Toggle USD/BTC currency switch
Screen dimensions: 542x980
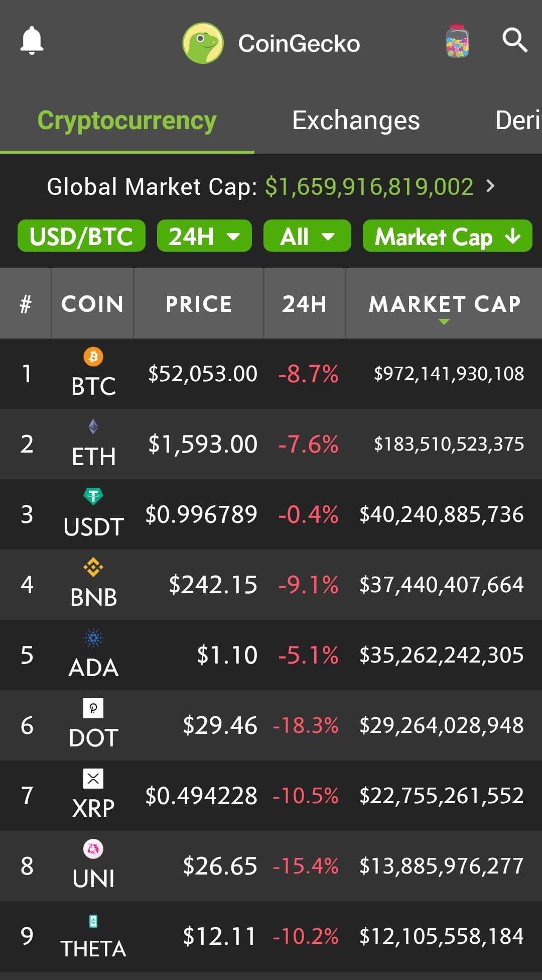(x=81, y=236)
